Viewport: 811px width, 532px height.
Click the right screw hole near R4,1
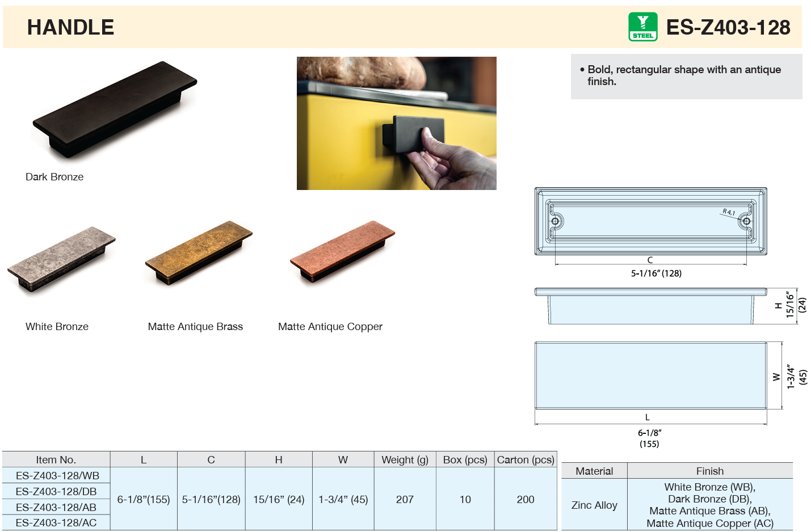pyautogui.click(x=746, y=221)
